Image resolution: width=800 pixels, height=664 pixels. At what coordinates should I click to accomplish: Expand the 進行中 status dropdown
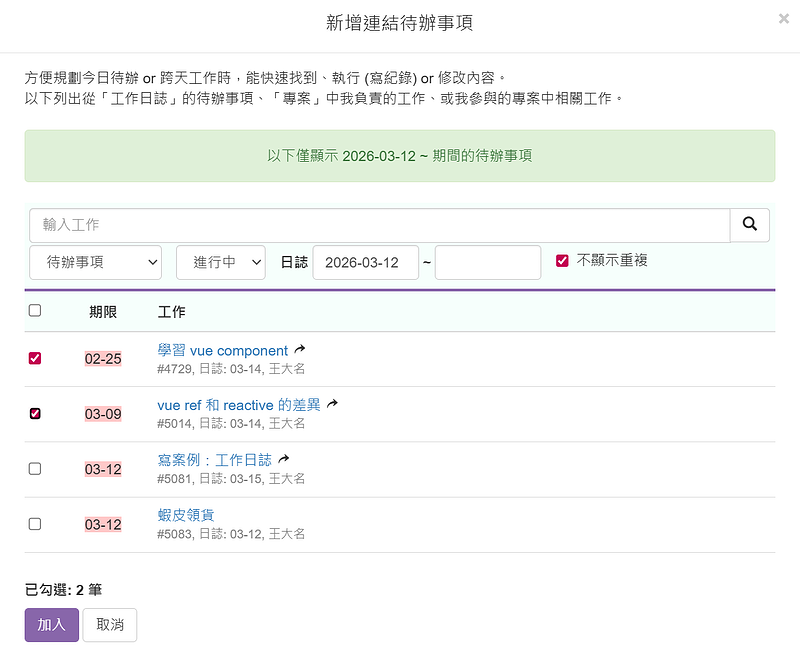[x=220, y=262]
